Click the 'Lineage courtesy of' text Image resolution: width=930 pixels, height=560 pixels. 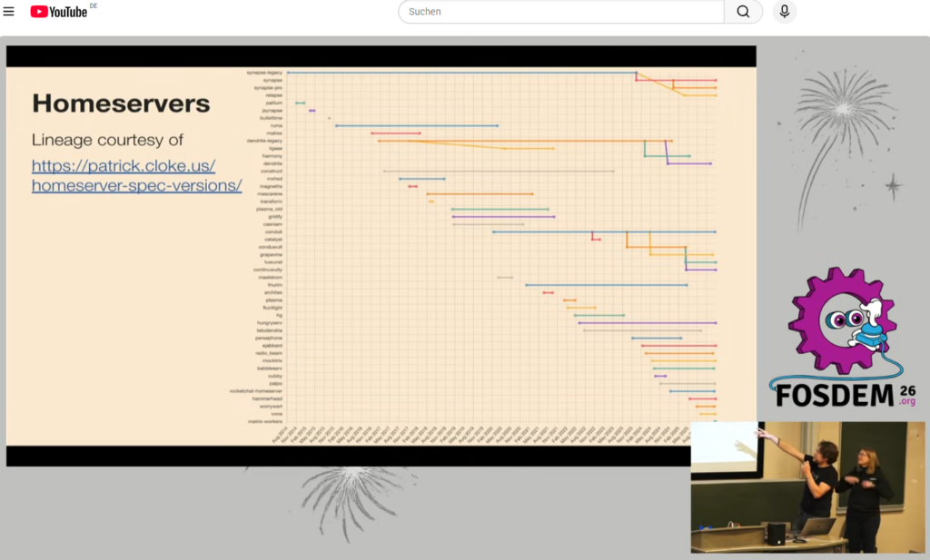click(x=107, y=140)
